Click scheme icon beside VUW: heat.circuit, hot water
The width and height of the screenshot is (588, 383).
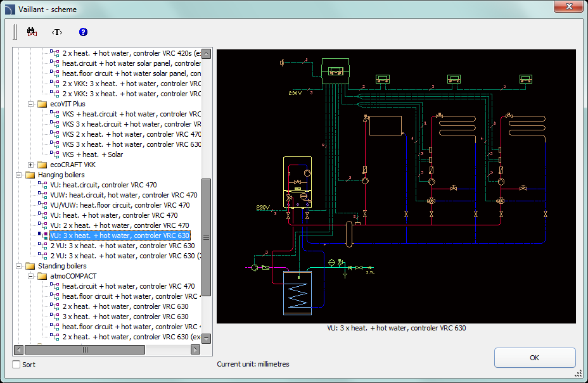[42, 195]
